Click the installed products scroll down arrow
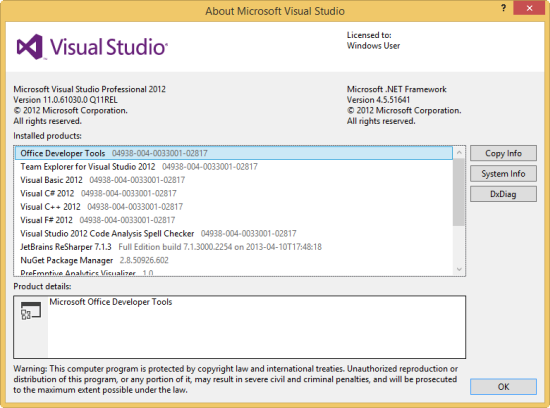 pyautogui.click(x=459, y=269)
